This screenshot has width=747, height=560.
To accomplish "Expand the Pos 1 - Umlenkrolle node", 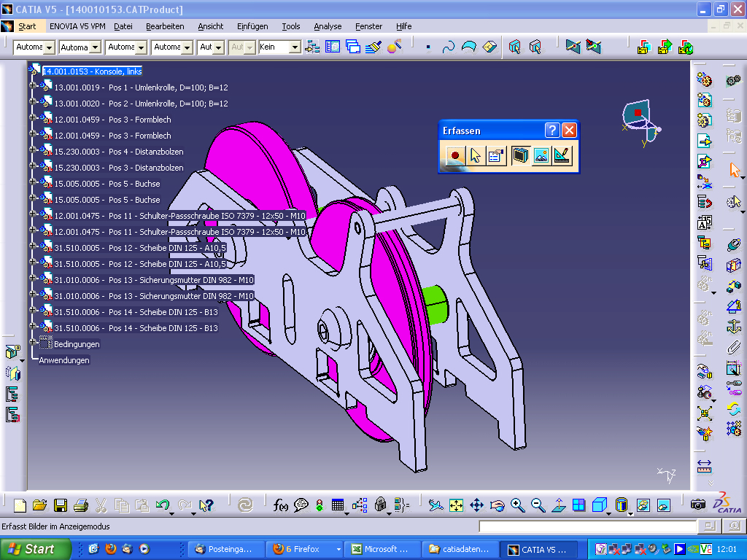I will click(33, 85).
